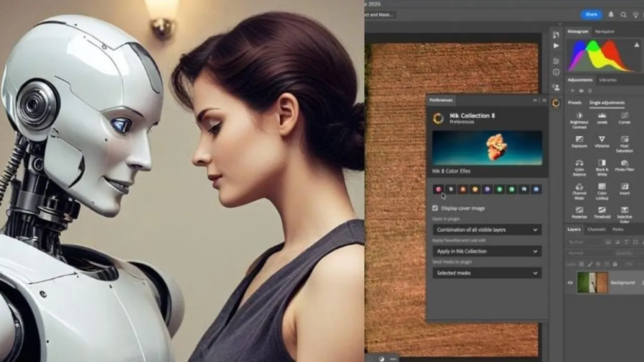644x362 pixels.
Task: Hide the Background layer with eye icon
Action: click(x=570, y=283)
